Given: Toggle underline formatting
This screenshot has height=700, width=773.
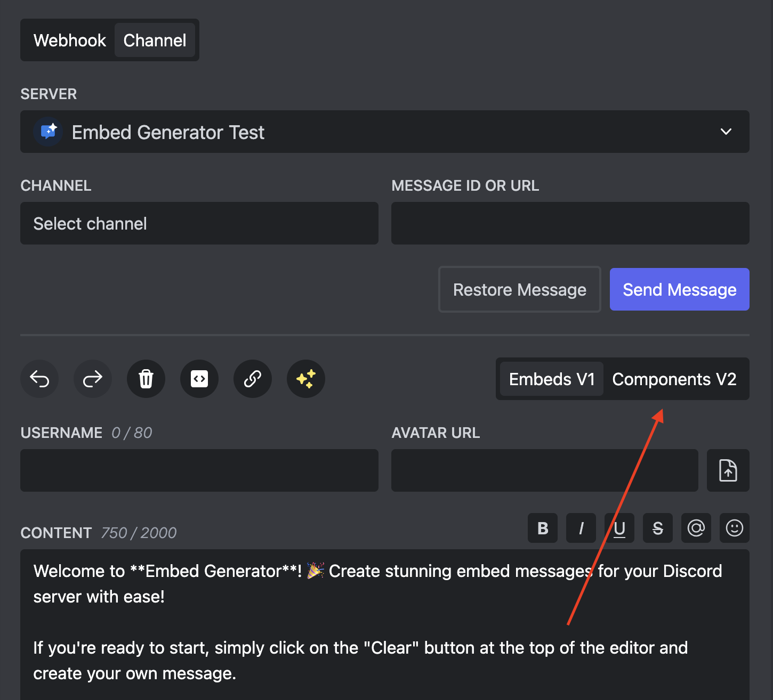Looking at the screenshot, I should 619,528.
